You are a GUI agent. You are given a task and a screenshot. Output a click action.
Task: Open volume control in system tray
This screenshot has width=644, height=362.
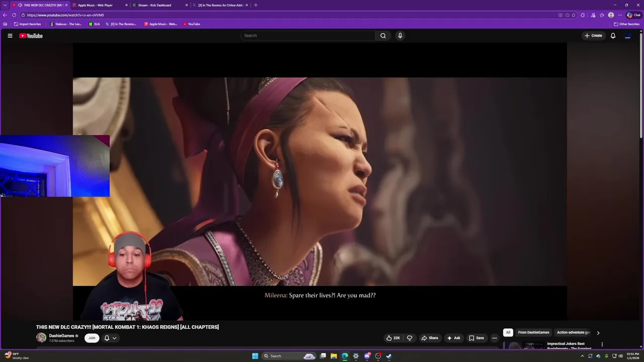[620, 356]
